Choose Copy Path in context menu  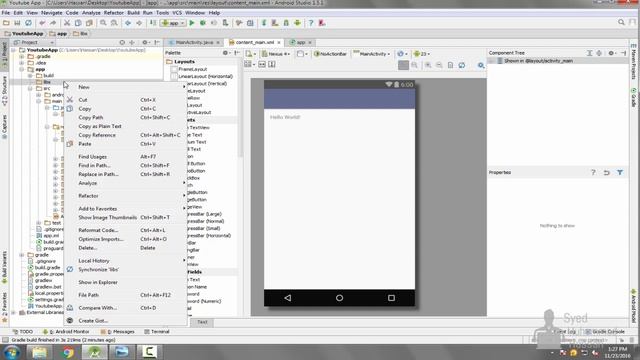tap(126, 117)
